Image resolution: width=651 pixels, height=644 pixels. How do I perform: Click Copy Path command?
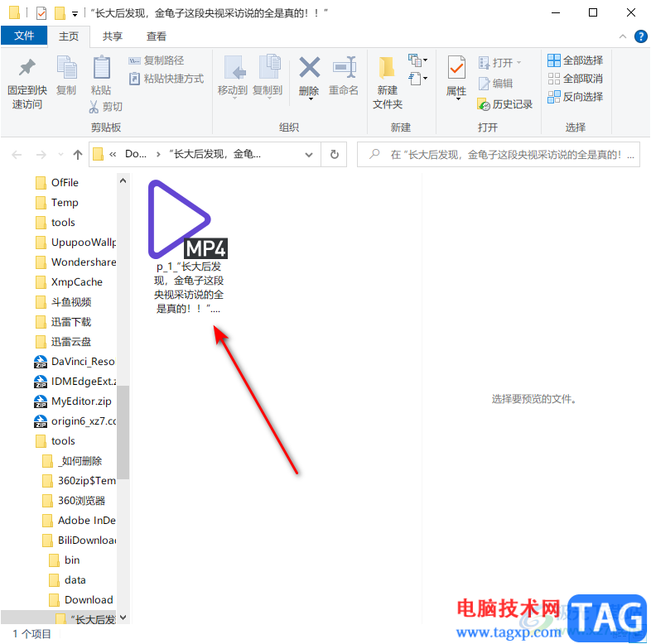(156, 60)
